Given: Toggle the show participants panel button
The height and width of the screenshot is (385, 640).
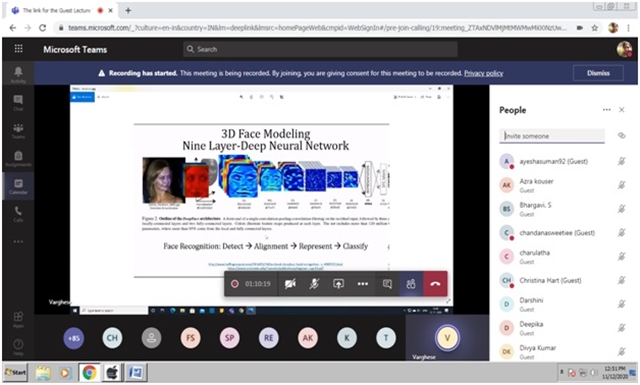Looking at the screenshot, I should [411, 284].
